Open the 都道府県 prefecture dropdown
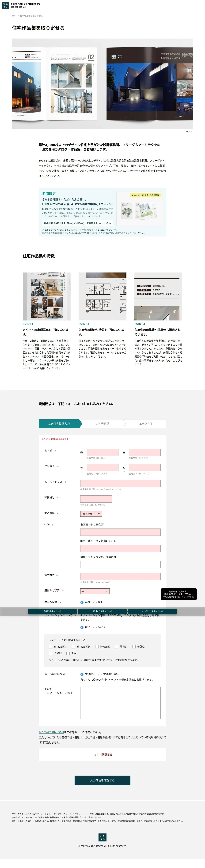The width and height of the screenshot is (205, 868). coord(91,514)
